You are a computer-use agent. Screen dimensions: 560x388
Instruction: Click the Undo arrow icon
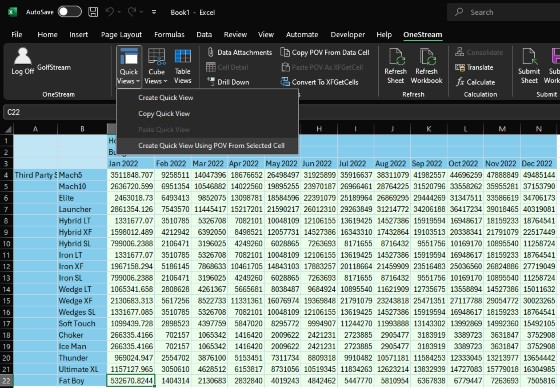[x=110, y=12]
